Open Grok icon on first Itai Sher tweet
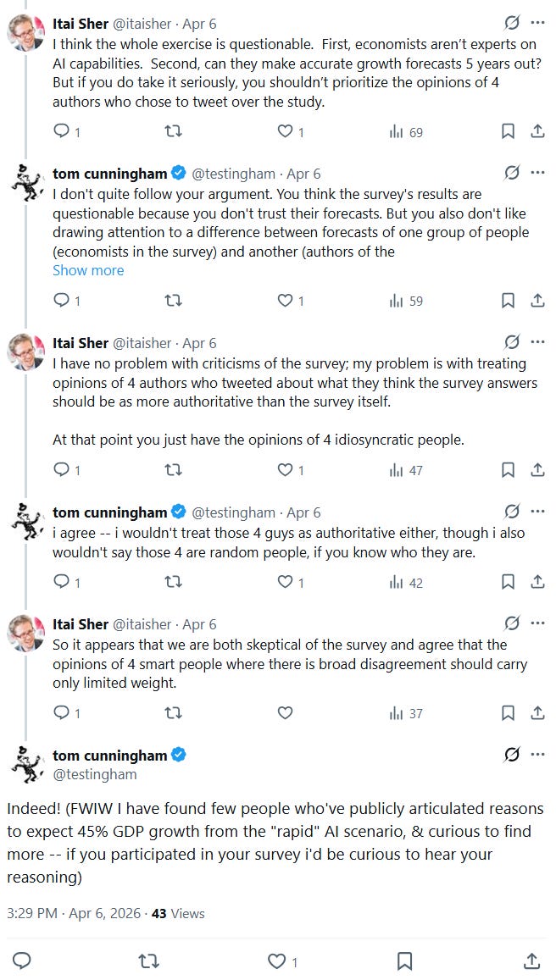The image size is (556, 980). 512,23
